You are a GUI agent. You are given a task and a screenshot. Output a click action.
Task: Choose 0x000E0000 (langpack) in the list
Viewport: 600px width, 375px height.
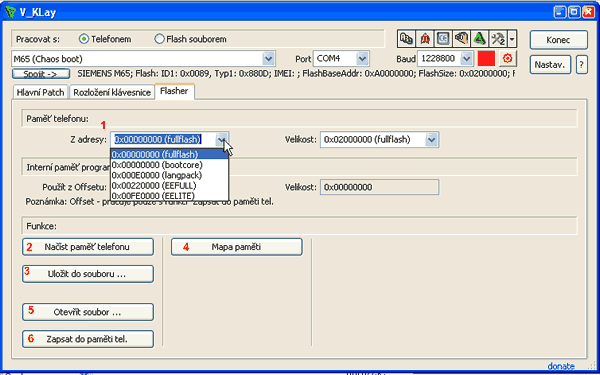click(170, 175)
